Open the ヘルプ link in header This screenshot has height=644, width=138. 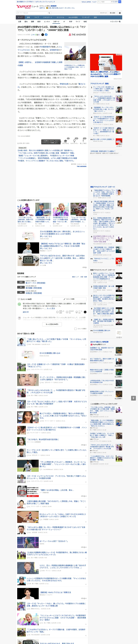(x=94, y=2)
